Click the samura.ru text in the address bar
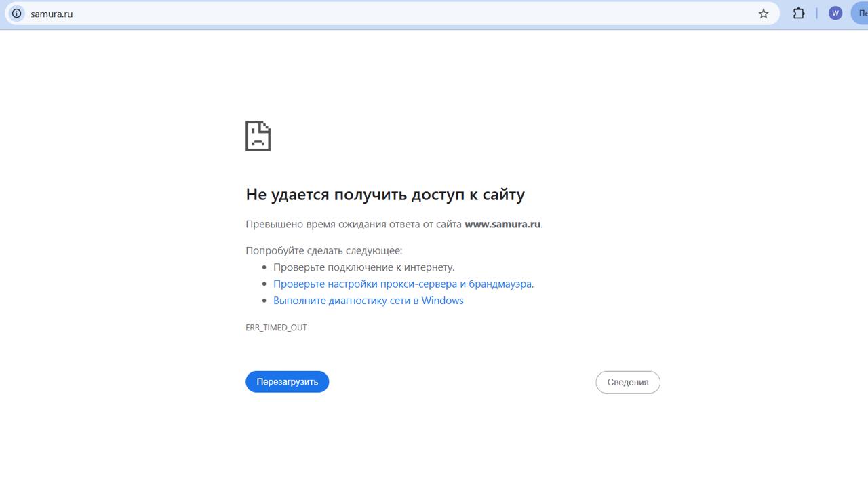This screenshot has width=868, height=479. point(52,14)
